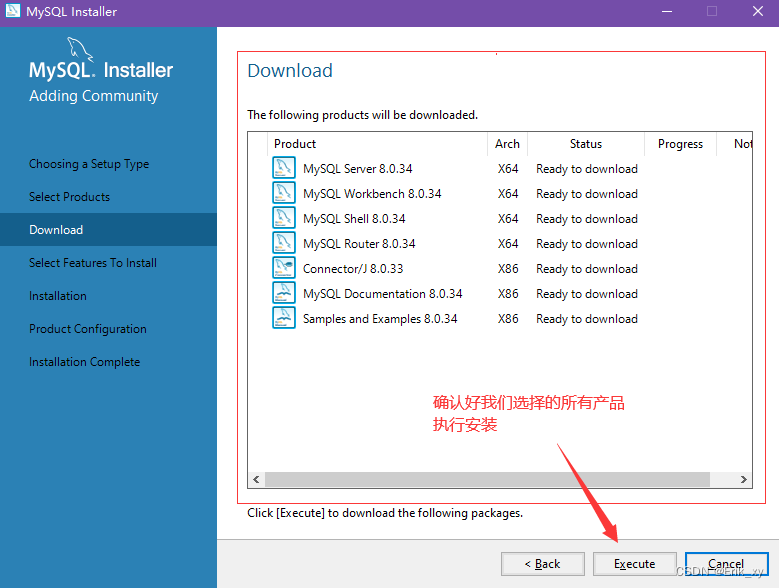Click the Samples and Examples 8.0.34 icon
The image size is (779, 588).
[284, 318]
